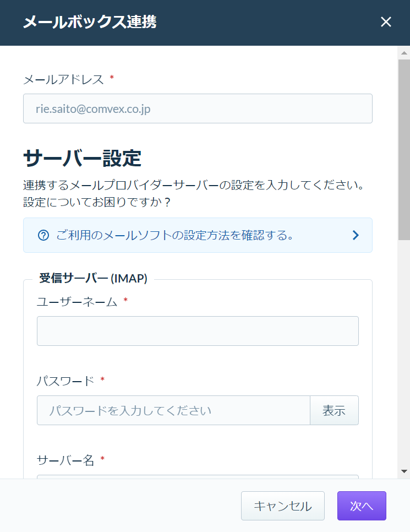The height and width of the screenshot is (532, 410).
Task: Show password with 表示 button
Action: point(334,410)
